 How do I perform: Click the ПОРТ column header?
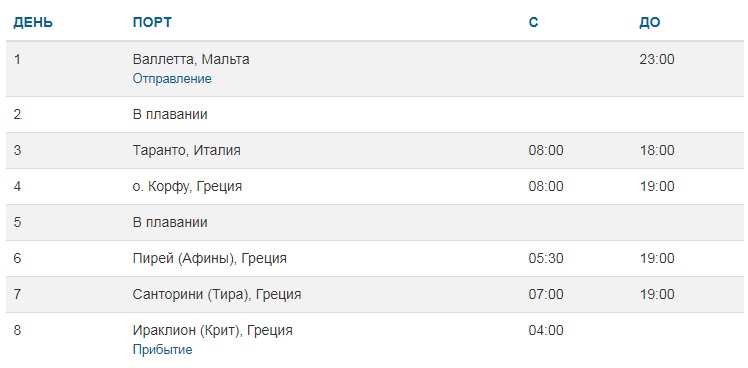pos(152,22)
